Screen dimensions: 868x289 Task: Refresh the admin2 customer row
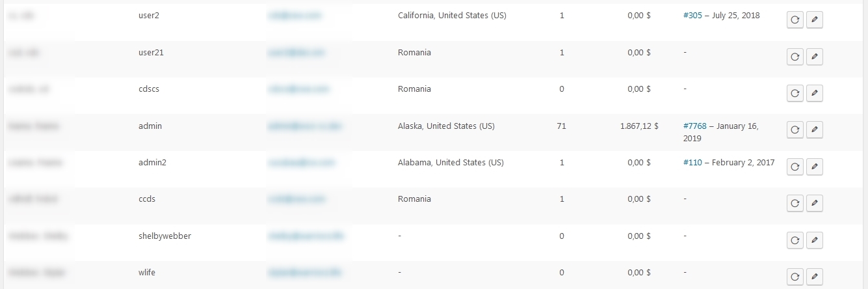(x=795, y=167)
